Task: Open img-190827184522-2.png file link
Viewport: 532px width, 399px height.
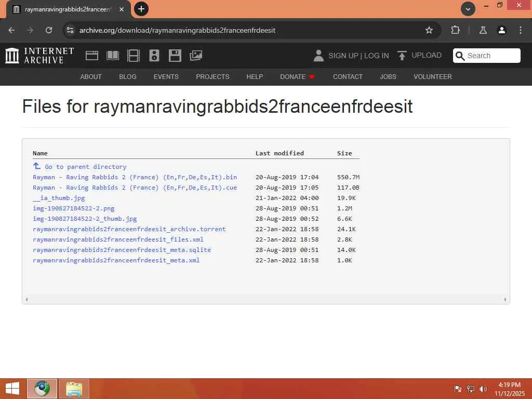Action: [74, 208]
